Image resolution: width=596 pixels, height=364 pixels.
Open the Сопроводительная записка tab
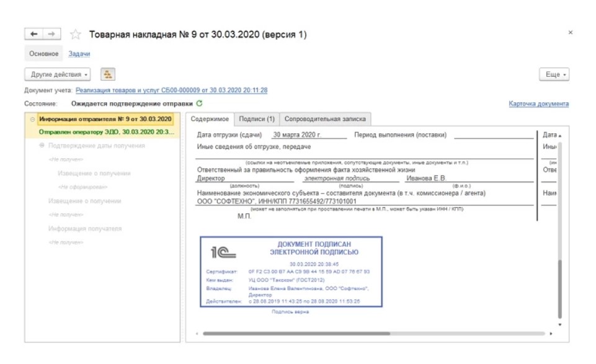click(325, 119)
